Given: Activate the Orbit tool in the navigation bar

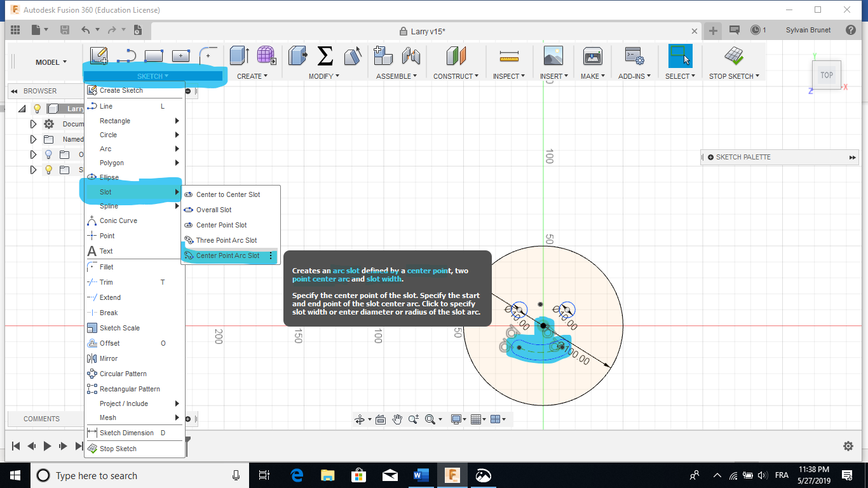Looking at the screenshot, I should pos(359,419).
